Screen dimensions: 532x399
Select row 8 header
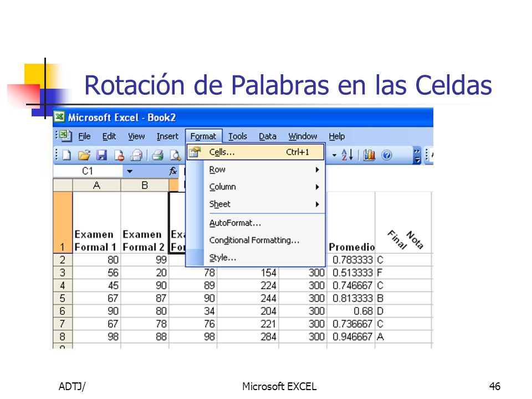tap(63, 336)
